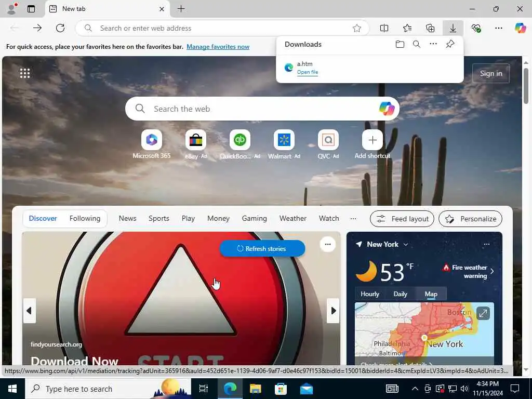Open the apps grid launcher icon
Viewport: 532px width, 399px height.
tap(25, 73)
